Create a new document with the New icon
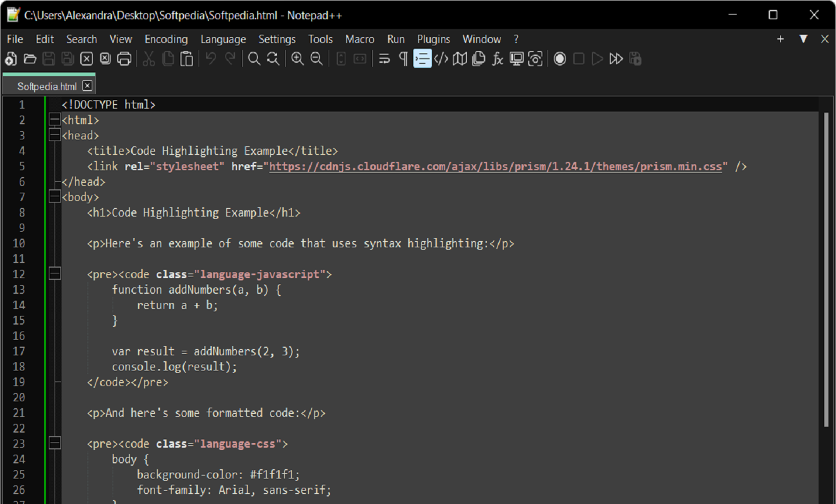Screen dimensions: 836x504 coord(11,59)
